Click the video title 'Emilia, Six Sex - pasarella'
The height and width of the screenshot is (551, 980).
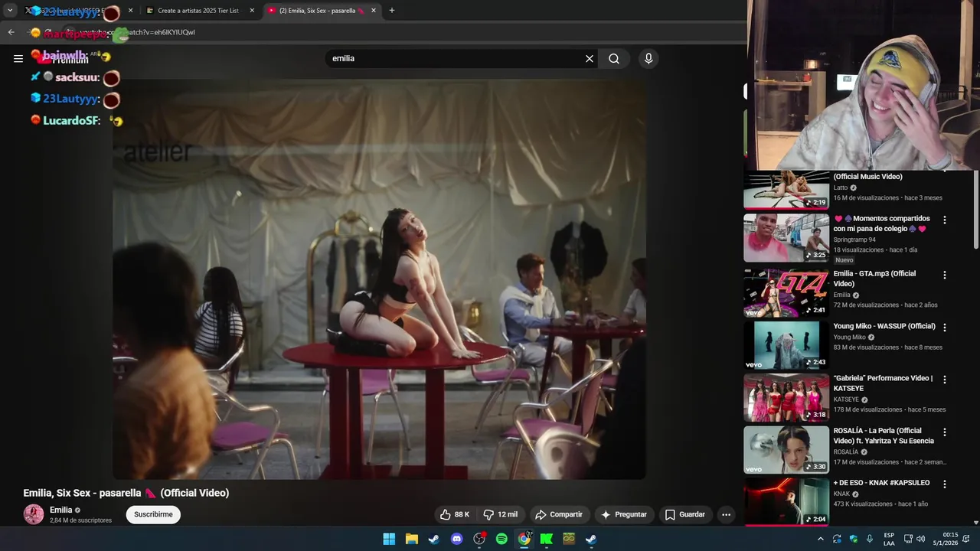[x=126, y=493]
